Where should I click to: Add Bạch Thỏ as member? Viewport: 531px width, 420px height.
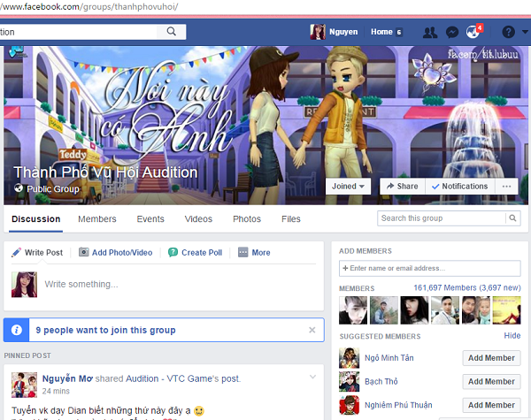point(491,381)
